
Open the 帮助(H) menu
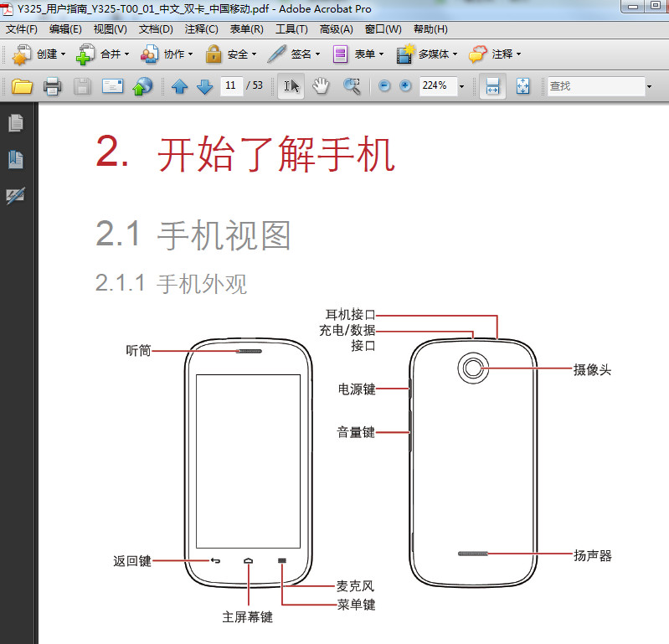coord(430,29)
